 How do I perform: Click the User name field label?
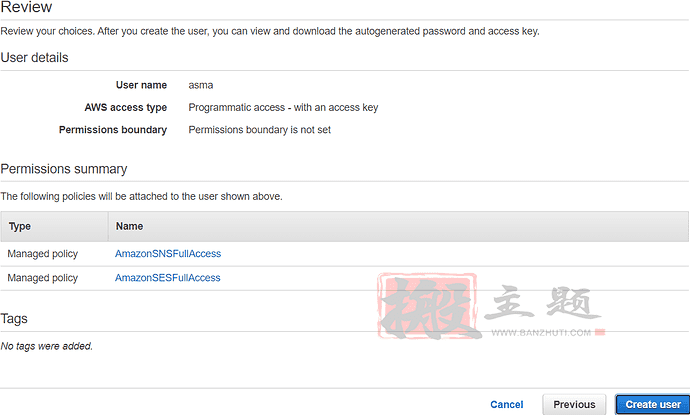click(141, 85)
